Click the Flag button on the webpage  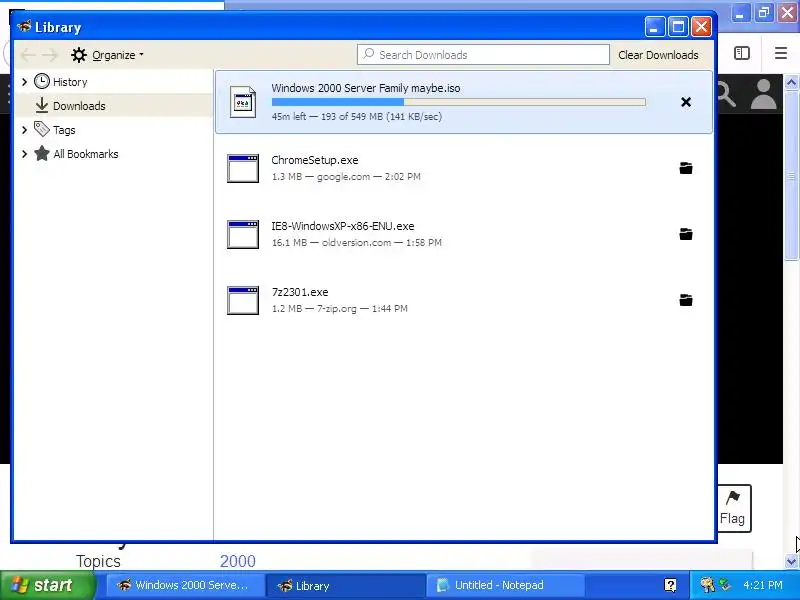734,508
